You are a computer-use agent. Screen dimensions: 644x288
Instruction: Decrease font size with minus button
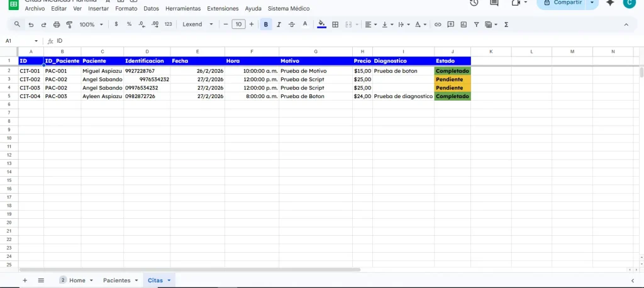pos(226,25)
